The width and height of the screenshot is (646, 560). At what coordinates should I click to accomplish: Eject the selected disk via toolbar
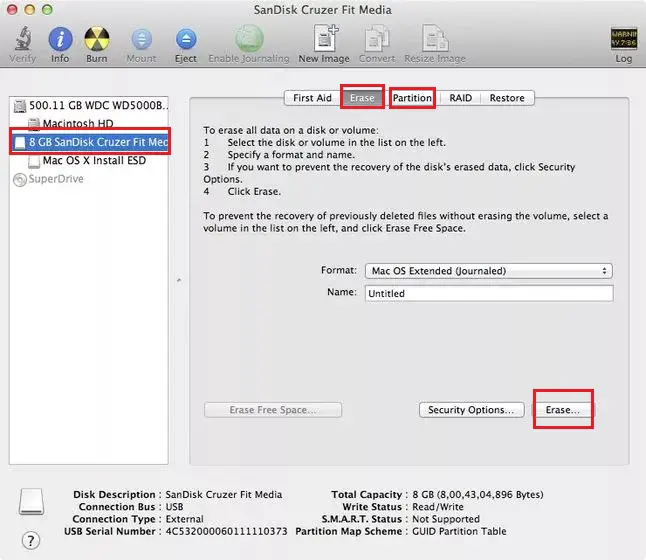pyautogui.click(x=186, y=40)
